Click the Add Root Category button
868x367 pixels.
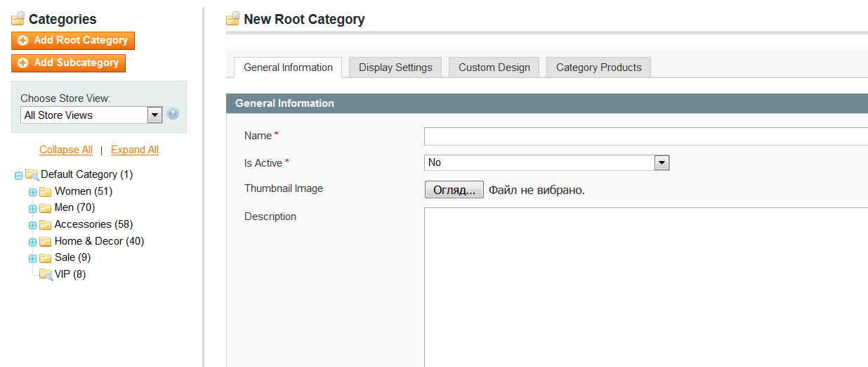(73, 41)
